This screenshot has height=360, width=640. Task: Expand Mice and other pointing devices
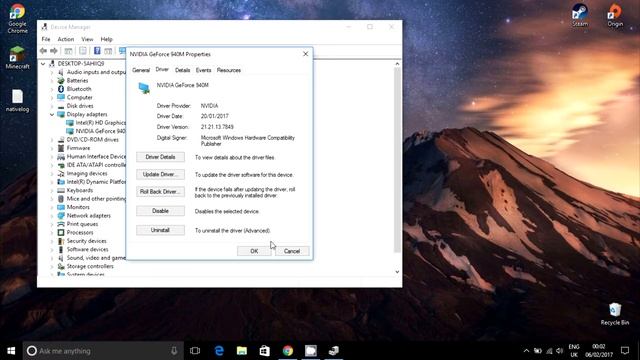click(52, 199)
